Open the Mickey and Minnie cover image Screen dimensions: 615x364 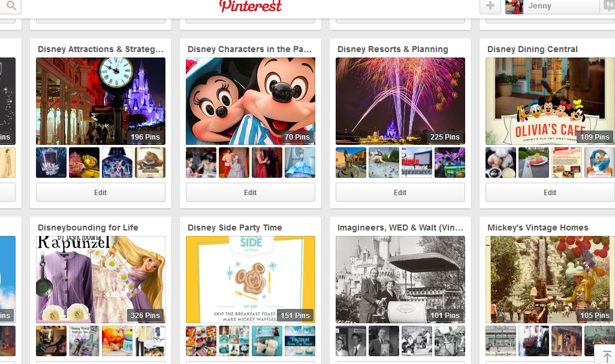point(250,101)
